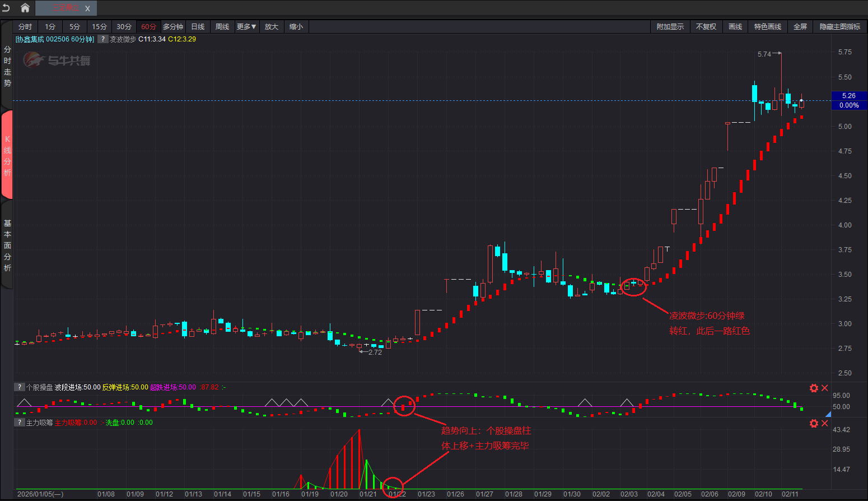Viewport: 868px width, 501px height.
Task: Click help icon beside 主力吸筹
Action: click(x=20, y=423)
